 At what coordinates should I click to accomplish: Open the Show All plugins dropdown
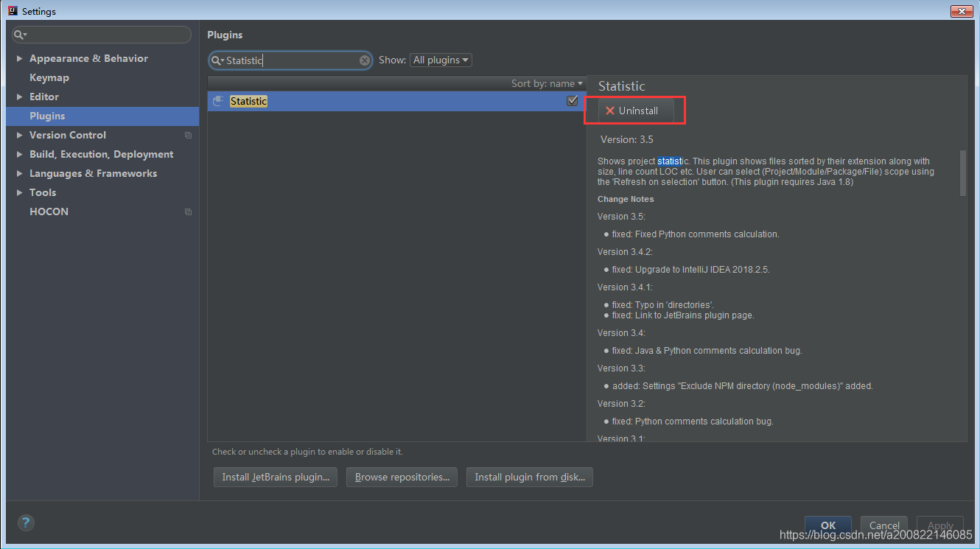point(441,60)
